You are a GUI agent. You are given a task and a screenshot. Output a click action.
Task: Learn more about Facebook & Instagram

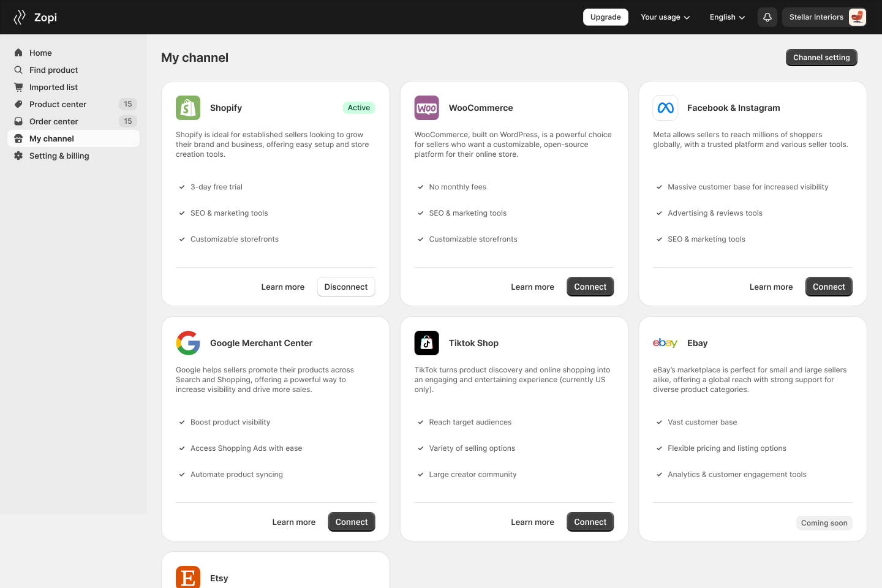pyautogui.click(x=771, y=287)
